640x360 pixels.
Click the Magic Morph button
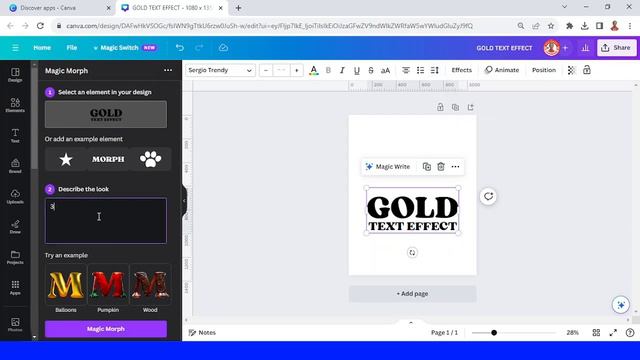click(x=106, y=329)
